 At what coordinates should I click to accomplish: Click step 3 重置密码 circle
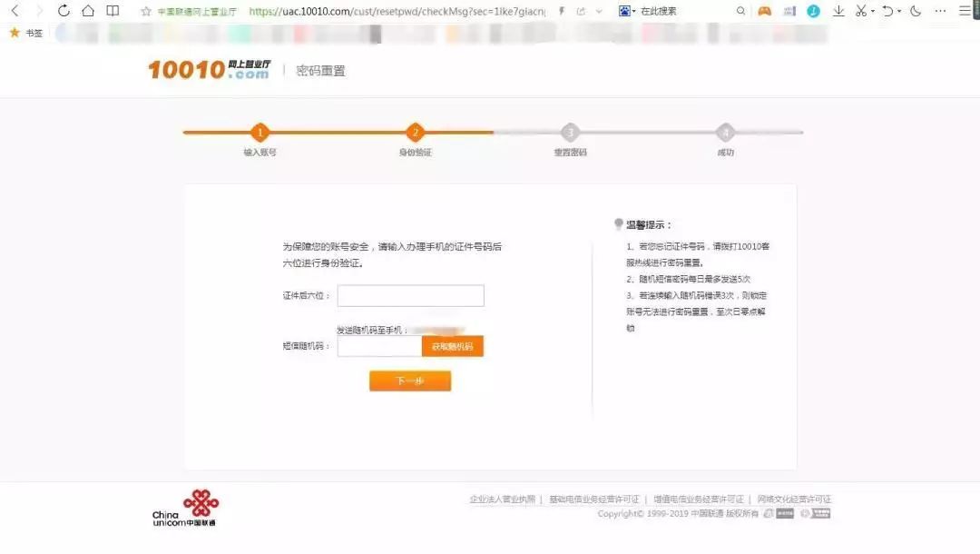click(x=570, y=132)
